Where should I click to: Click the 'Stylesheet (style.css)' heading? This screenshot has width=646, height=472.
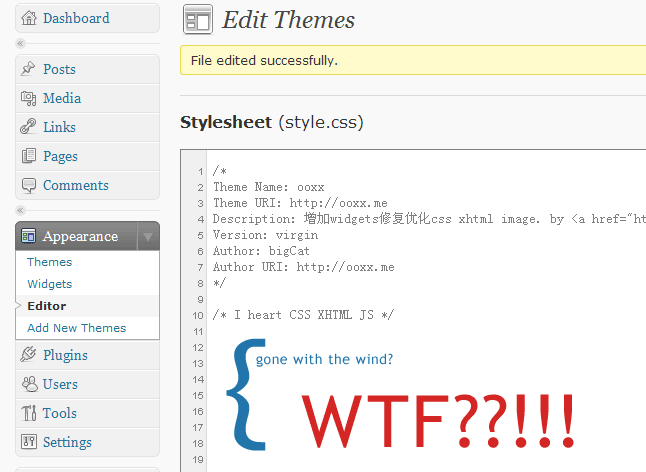pyautogui.click(x=272, y=122)
